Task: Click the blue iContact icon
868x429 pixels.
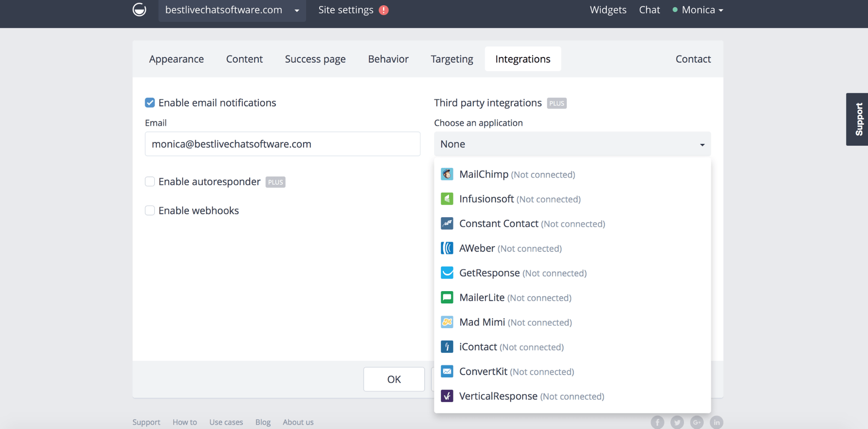Action: 447,347
